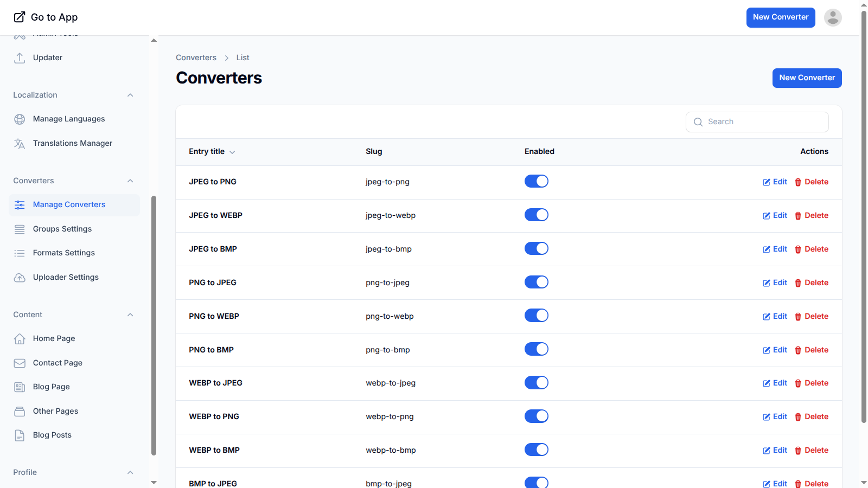868x488 pixels.
Task: Click the trash icon for JPEG to BMP
Action: 798,249
